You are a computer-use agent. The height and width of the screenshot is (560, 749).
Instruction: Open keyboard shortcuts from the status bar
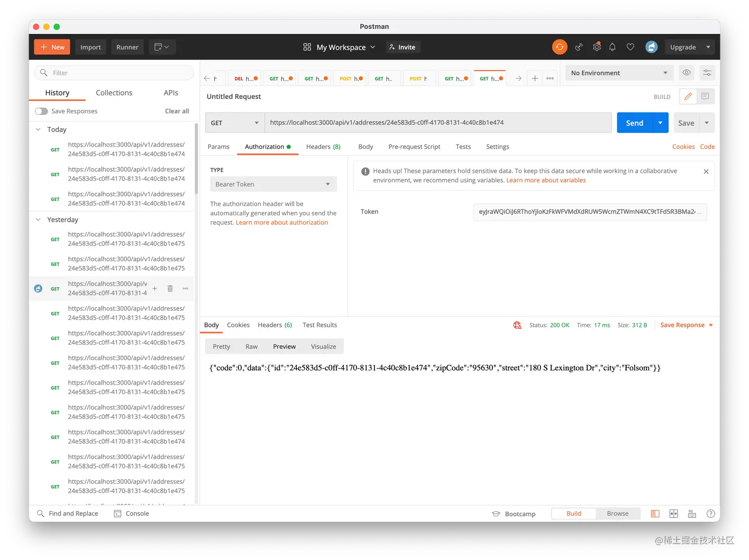click(692, 513)
